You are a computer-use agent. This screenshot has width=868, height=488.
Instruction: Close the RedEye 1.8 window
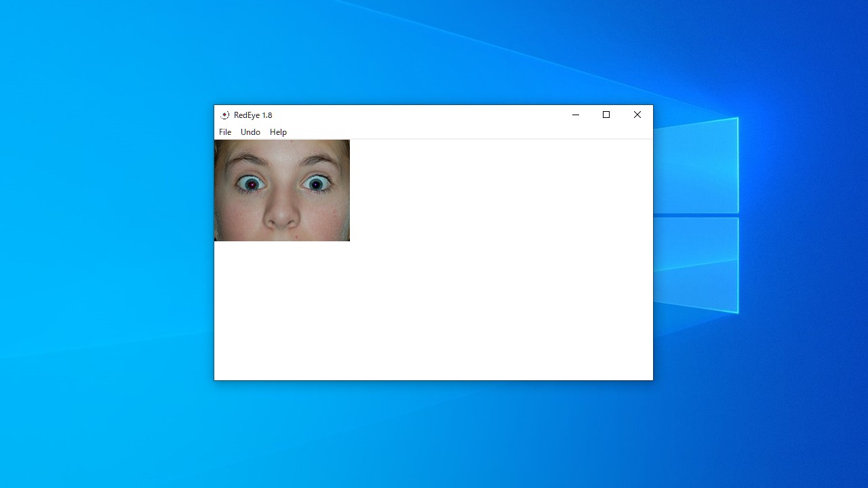pyautogui.click(x=637, y=115)
